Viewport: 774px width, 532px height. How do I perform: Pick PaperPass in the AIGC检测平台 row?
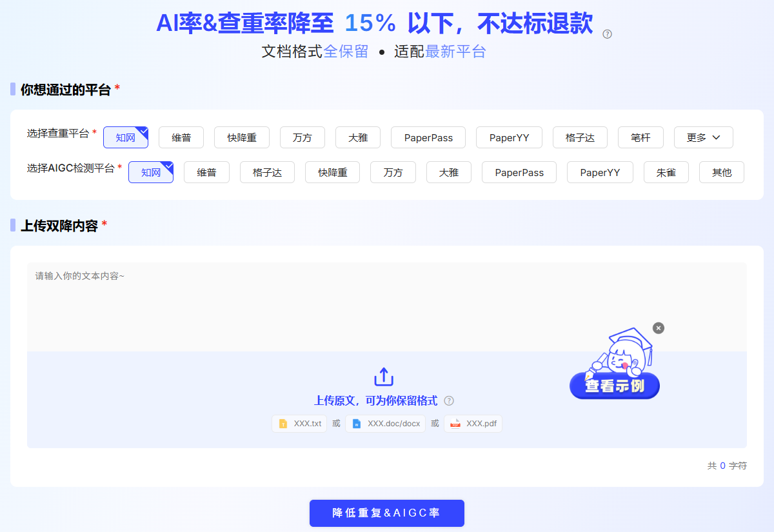(x=519, y=172)
